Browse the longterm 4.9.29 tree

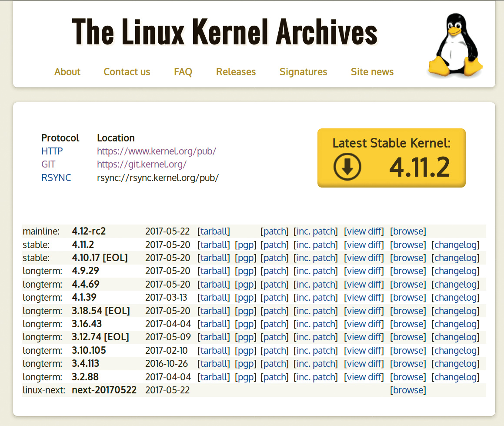(x=408, y=271)
